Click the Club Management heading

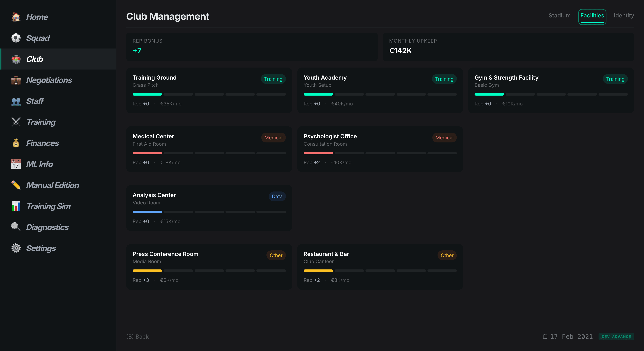pos(167,17)
